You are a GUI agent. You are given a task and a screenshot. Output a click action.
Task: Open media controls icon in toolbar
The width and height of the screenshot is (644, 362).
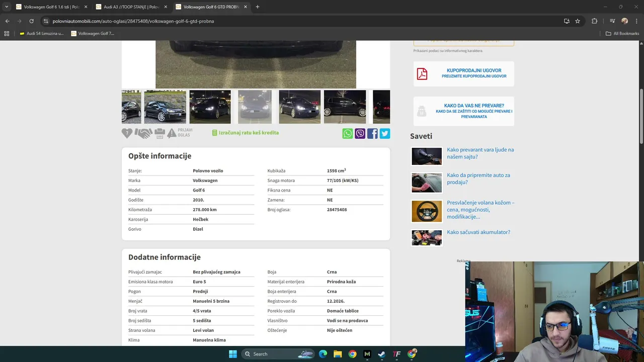point(612,21)
